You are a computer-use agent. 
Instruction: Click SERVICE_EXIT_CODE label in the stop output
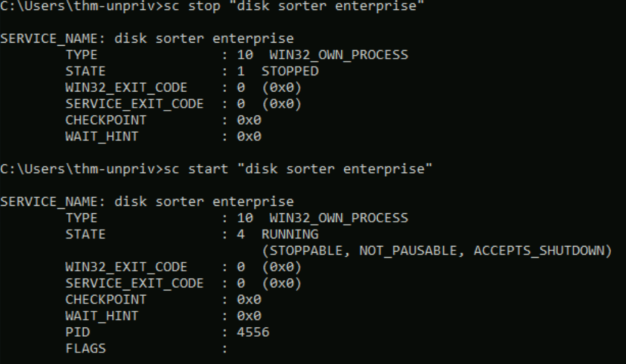(134, 104)
